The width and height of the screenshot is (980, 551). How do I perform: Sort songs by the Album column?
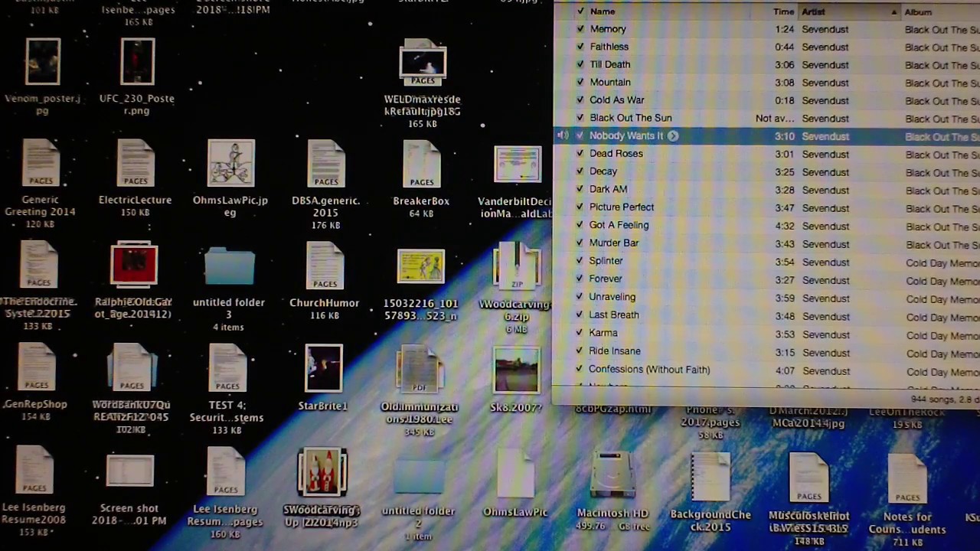(x=918, y=11)
